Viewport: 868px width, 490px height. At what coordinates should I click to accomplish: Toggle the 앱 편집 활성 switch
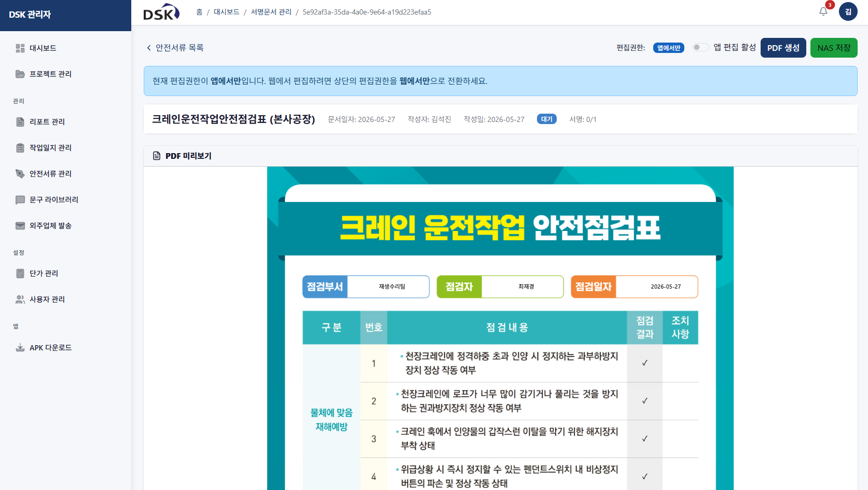click(700, 47)
